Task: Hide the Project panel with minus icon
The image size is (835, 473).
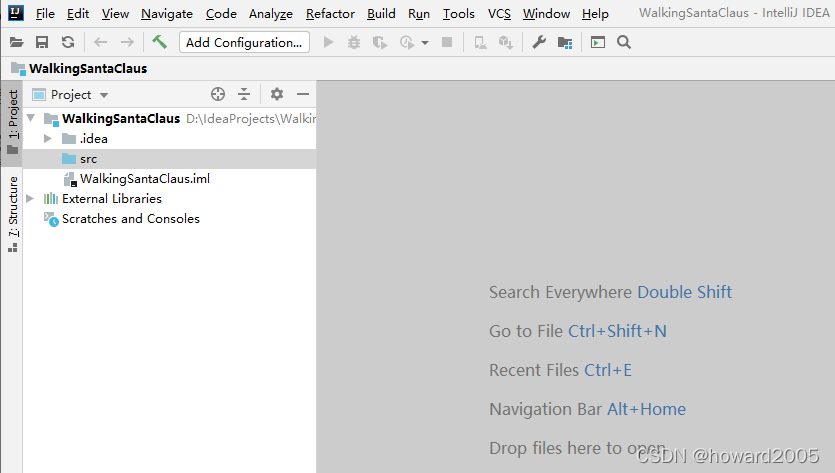Action: pos(303,94)
